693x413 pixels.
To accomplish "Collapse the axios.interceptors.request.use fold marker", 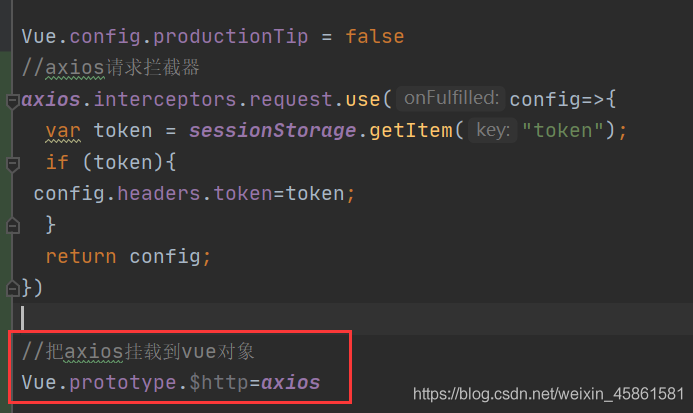I will 13,101.
